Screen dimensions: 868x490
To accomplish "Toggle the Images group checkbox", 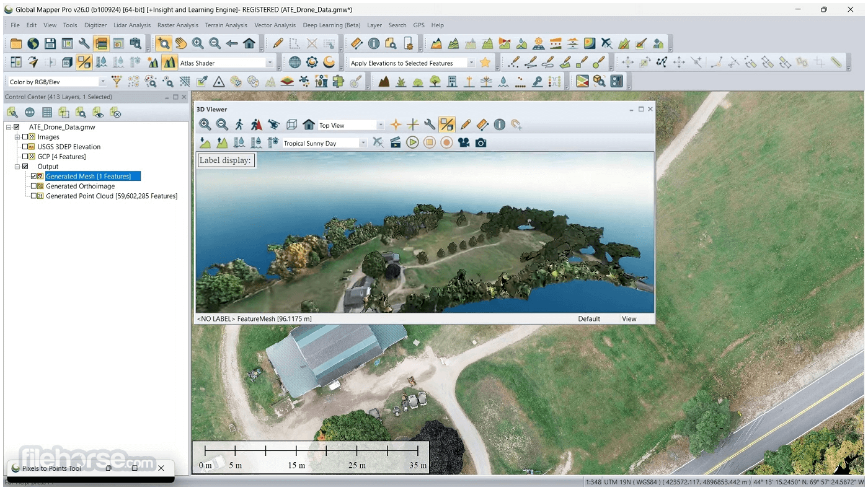I will pyautogui.click(x=25, y=137).
